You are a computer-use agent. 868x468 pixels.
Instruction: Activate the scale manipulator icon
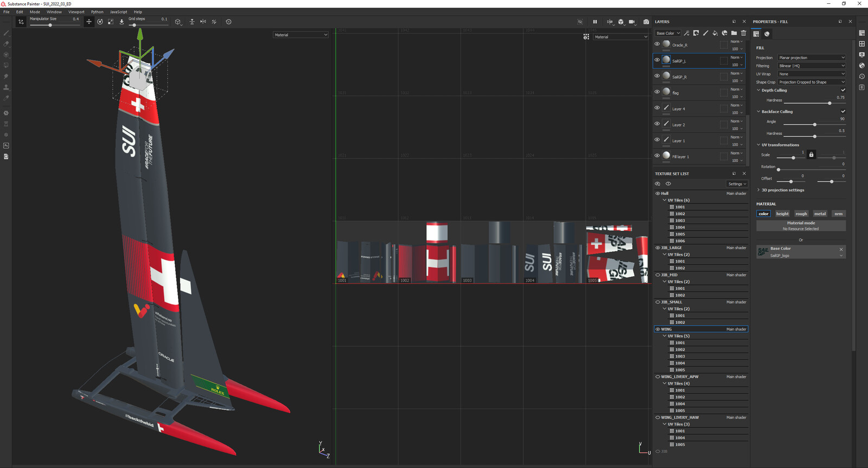coord(111,22)
